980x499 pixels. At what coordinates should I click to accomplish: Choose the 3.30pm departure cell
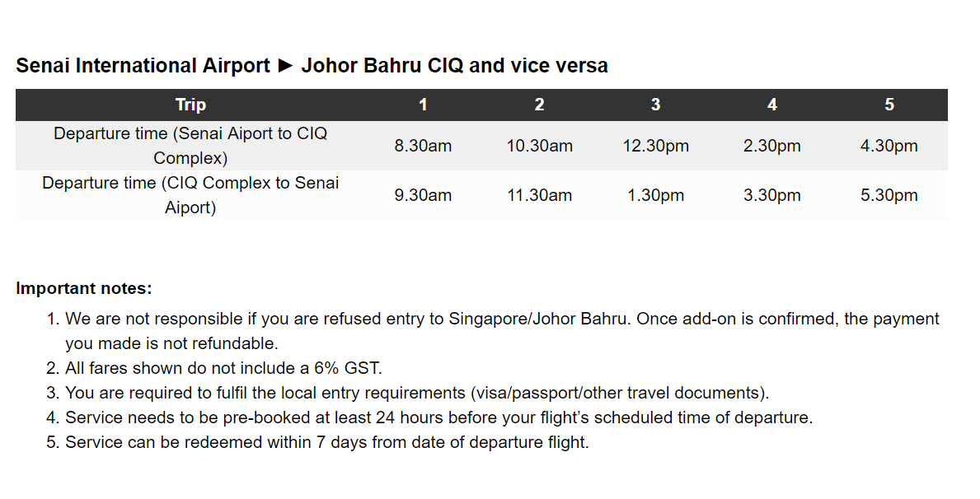pyautogui.click(x=771, y=195)
